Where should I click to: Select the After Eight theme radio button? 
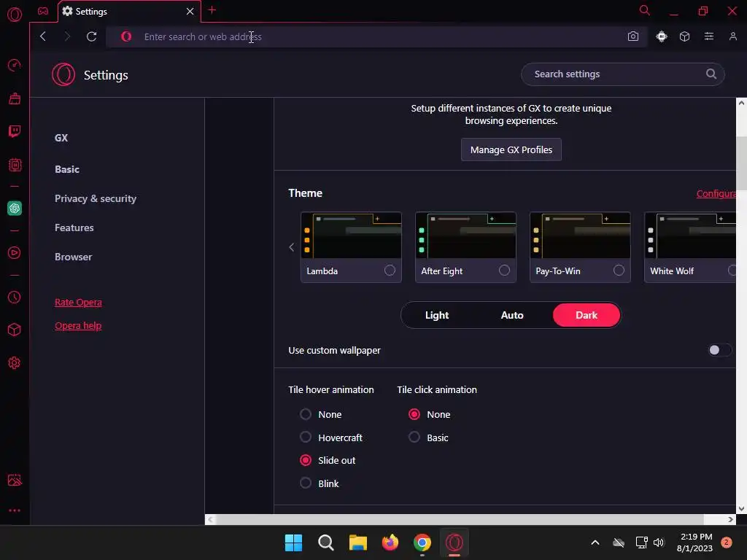504,271
